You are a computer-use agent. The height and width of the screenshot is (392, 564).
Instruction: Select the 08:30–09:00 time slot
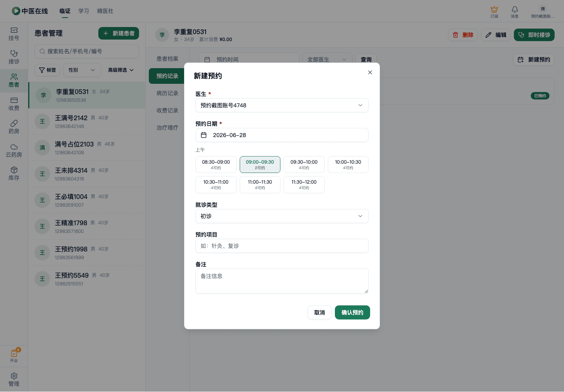point(216,164)
